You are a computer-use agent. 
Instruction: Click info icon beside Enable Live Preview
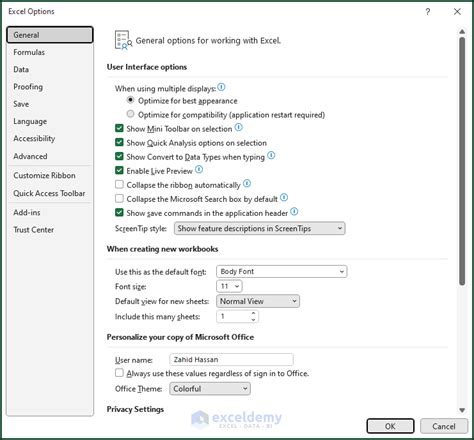click(199, 170)
